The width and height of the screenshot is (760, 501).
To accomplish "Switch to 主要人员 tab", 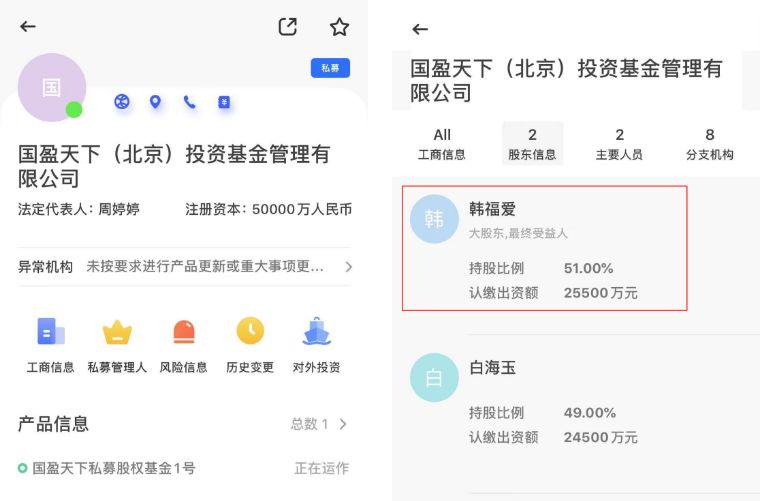I will click(619, 144).
